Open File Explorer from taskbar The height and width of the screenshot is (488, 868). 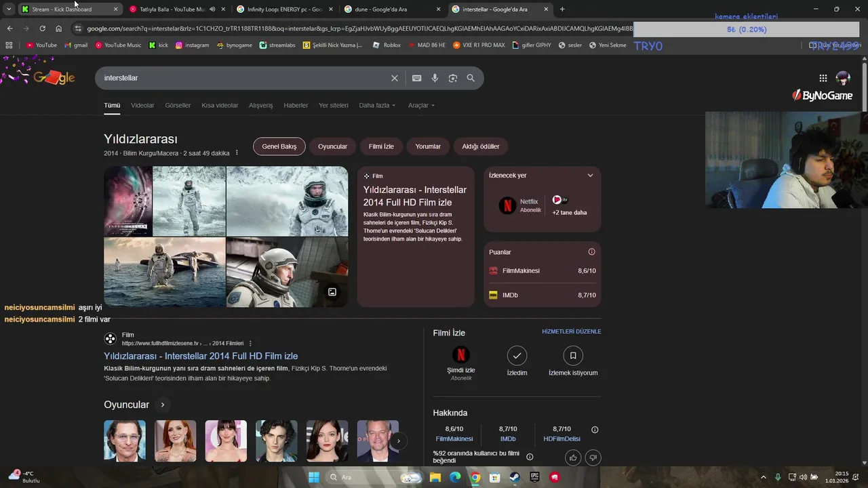435,477
